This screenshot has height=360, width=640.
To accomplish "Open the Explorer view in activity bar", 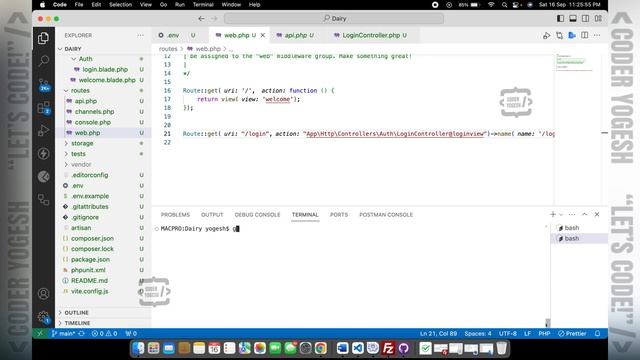I will (x=43, y=38).
